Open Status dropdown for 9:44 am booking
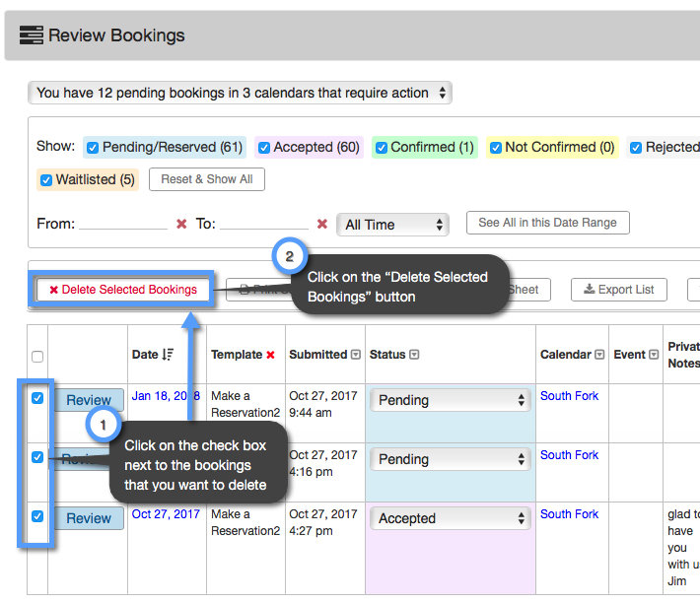The width and height of the screenshot is (700, 603). pyautogui.click(x=450, y=400)
